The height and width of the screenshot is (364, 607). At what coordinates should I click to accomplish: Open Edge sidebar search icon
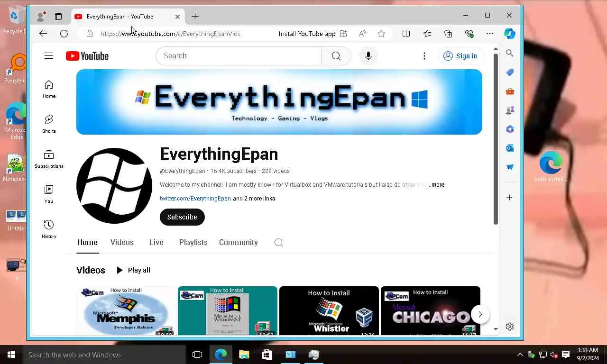[510, 53]
